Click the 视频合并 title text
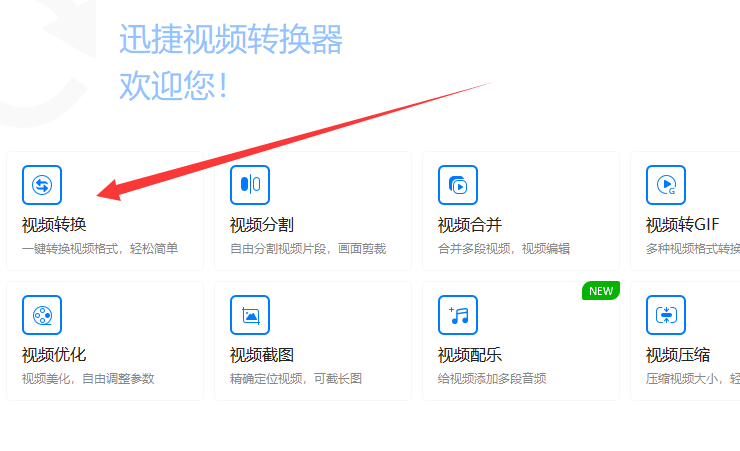The height and width of the screenshot is (451, 740). [470, 225]
